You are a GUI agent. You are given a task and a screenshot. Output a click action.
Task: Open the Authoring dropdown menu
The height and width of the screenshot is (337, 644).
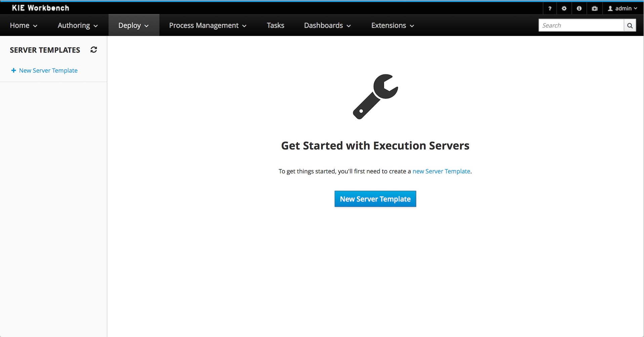point(78,26)
